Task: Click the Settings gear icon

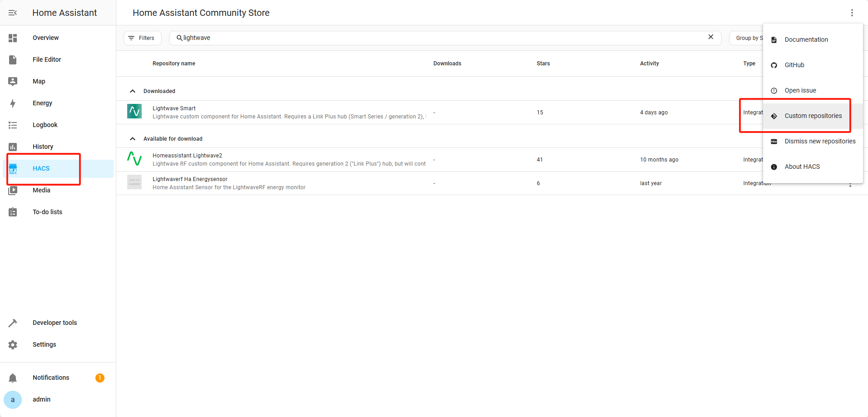Action: [13, 345]
